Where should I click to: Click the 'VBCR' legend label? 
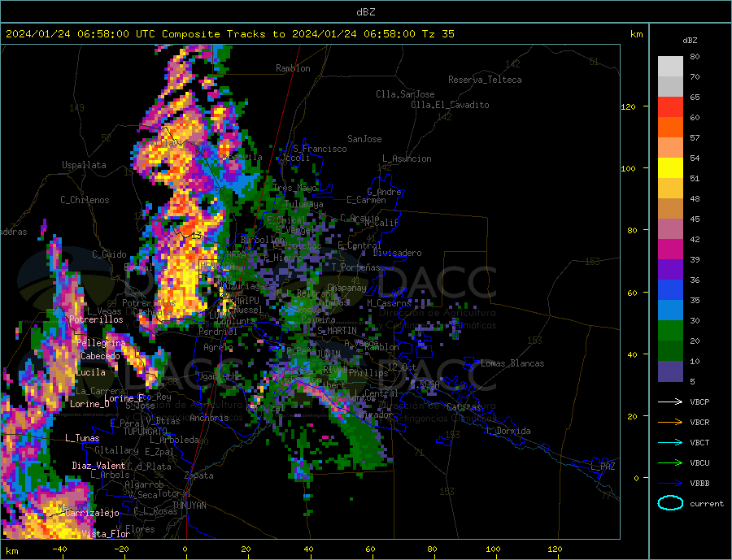[699, 423]
